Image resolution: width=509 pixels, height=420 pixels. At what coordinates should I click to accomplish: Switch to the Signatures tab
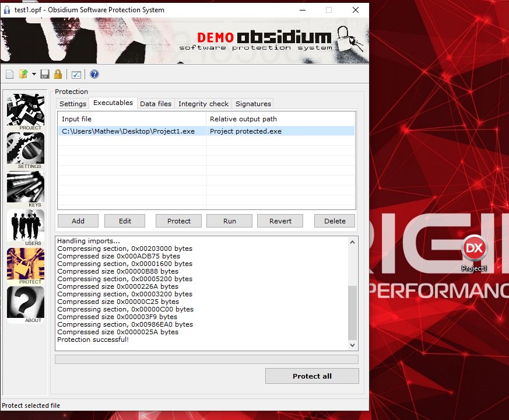click(x=253, y=104)
